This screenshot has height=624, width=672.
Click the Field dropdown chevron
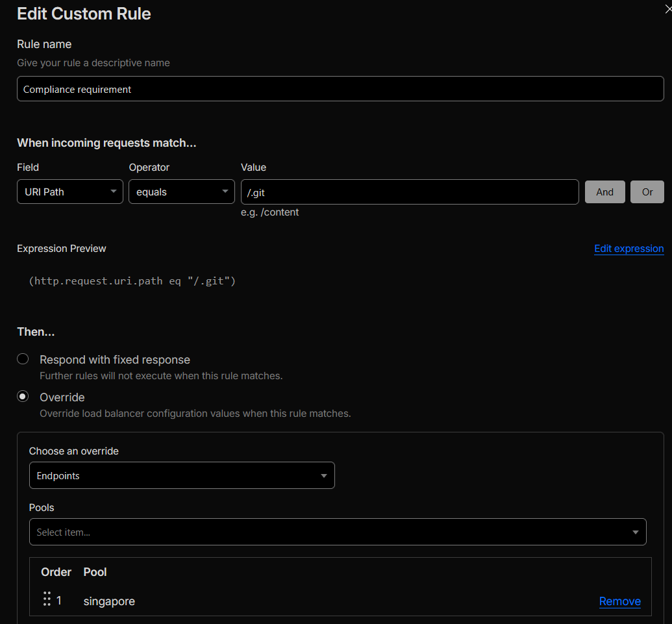[x=114, y=192]
